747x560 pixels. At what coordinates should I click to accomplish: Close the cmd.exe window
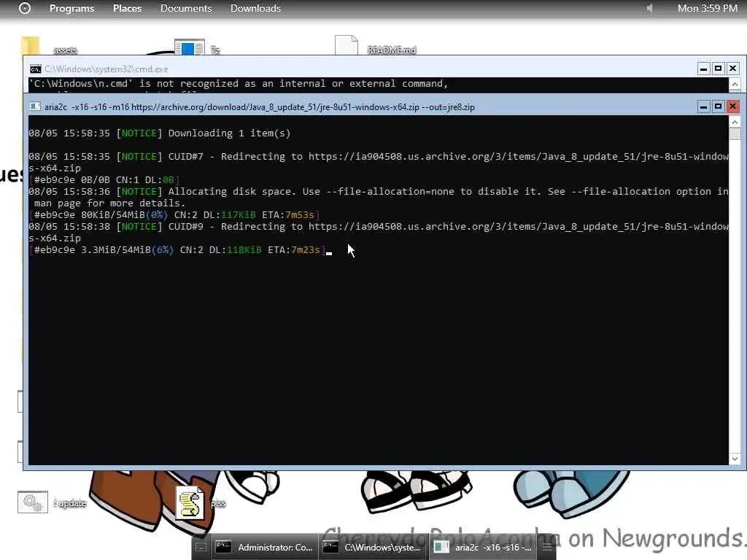click(732, 69)
